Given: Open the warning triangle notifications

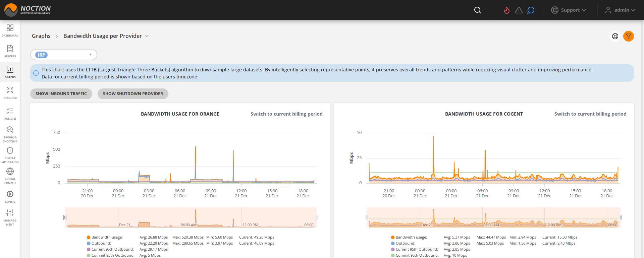Looking at the screenshot, I should [x=519, y=10].
